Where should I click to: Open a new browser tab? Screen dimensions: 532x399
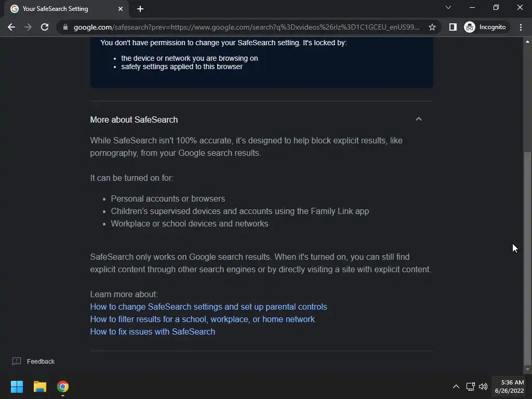[x=140, y=9]
